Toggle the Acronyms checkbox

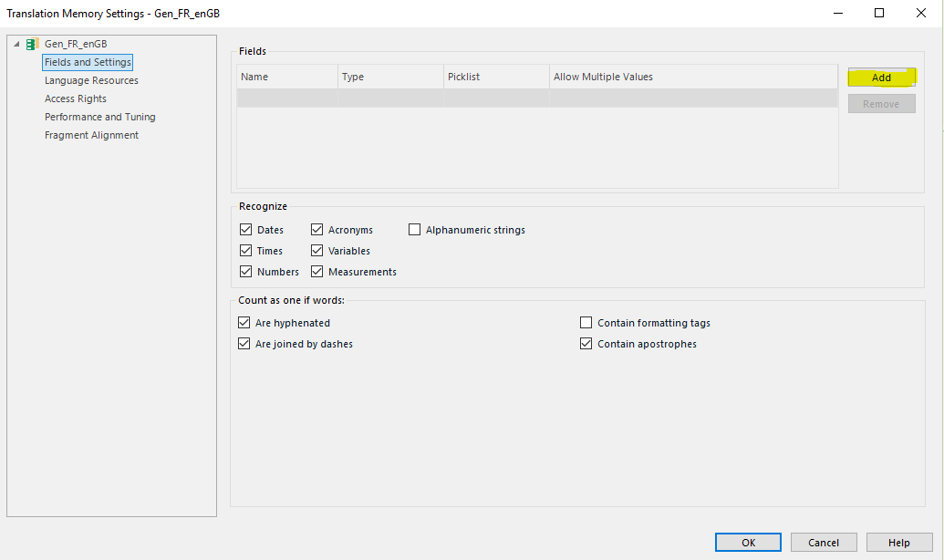click(x=316, y=230)
